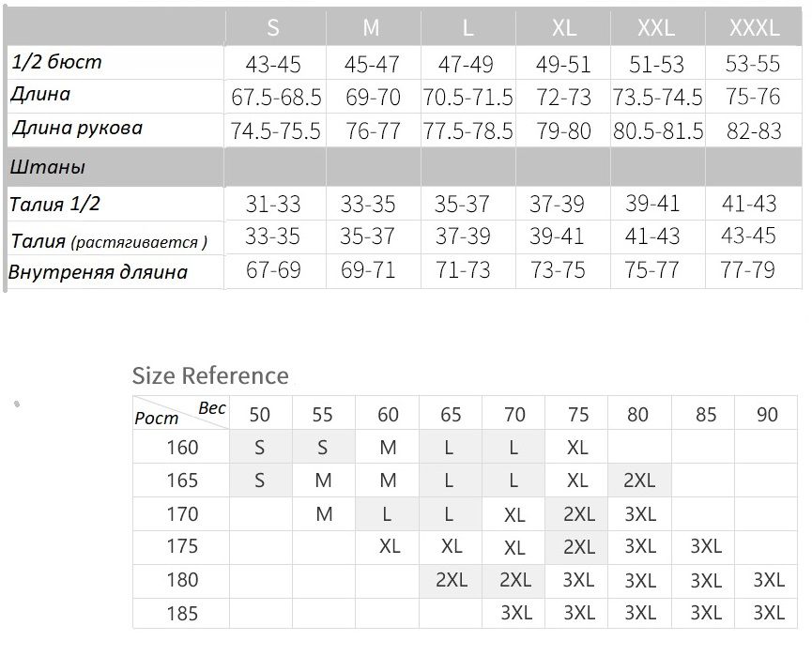The height and width of the screenshot is (656, 812).
Task: Select the '1/2 бюст' row label
Action: 56,63
